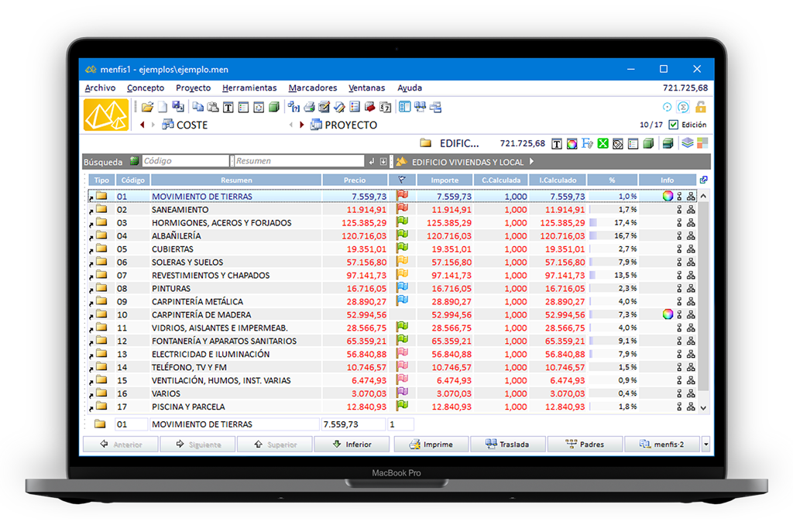Expand the 03 HORMIGONES folder row arrow
Viewport: 793px width, 532px height.
(x=91, y=224)
